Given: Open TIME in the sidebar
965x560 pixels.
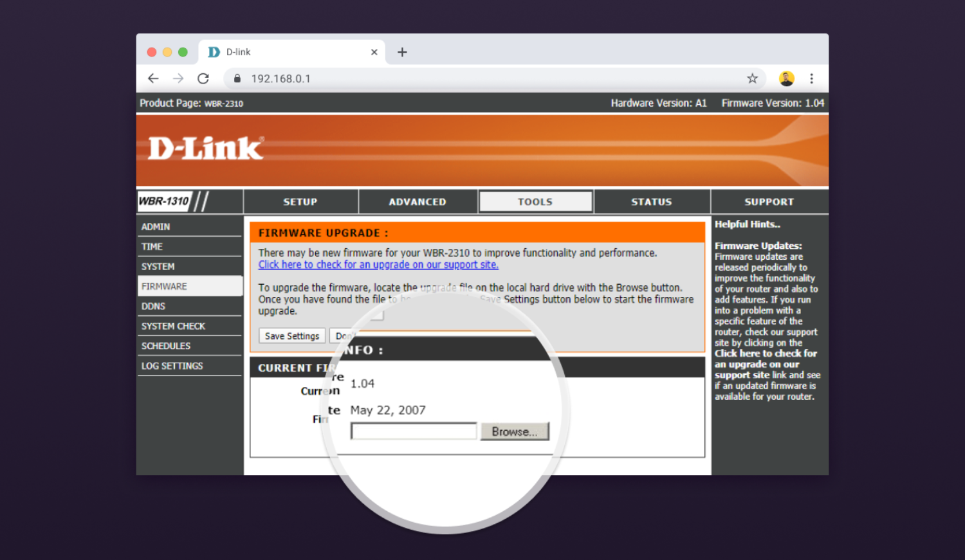Looking at the screenshot, I should [189, 247].
